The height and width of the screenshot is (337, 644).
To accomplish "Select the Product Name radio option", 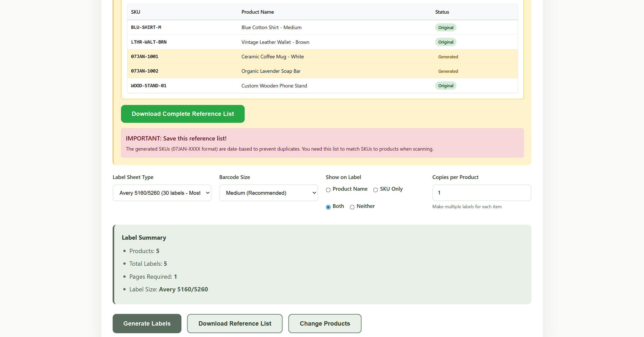I will point(328,190).
